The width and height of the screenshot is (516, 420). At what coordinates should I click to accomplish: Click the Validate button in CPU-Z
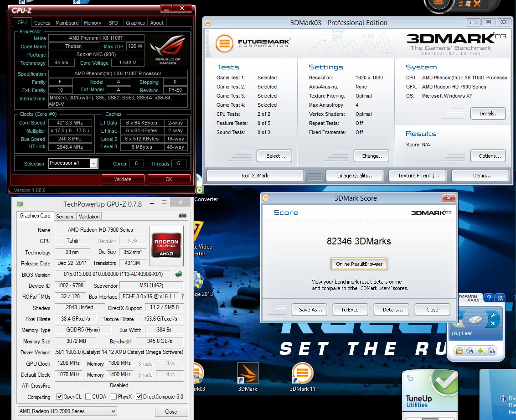[123, 179]
